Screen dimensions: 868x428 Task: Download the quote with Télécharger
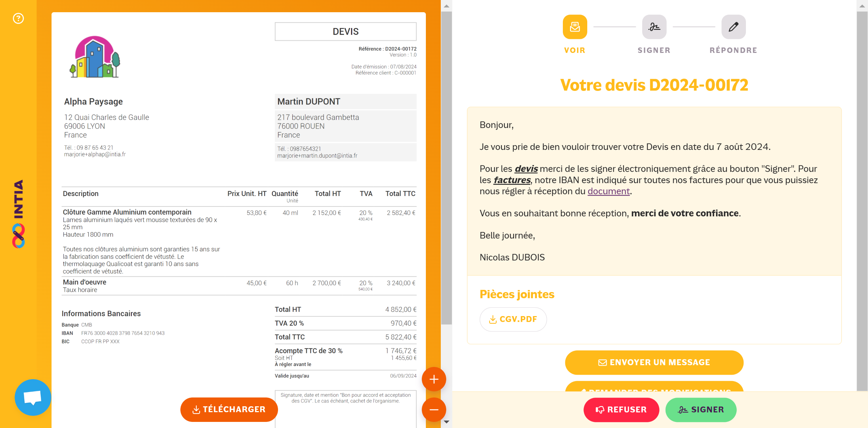tap(229, 410)
